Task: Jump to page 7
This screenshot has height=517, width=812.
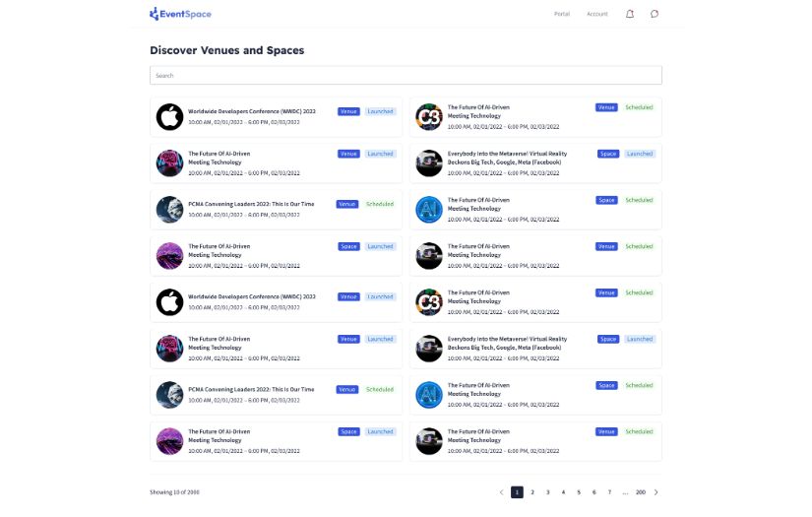Action: point(609,492)
